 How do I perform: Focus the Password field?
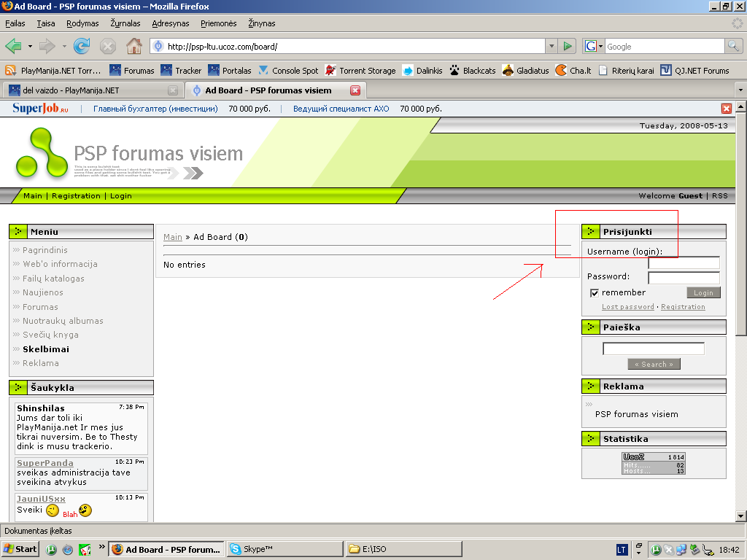[684, 278]
